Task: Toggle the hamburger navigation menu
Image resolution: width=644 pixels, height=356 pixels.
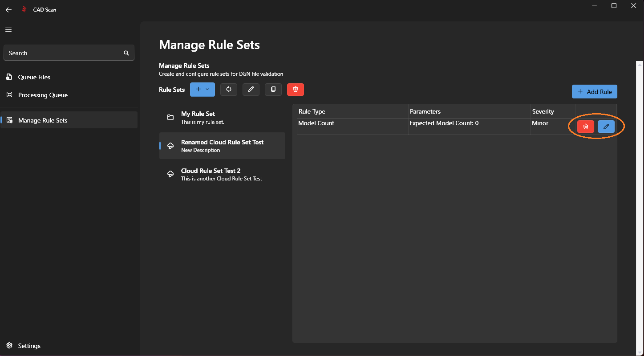Action: tap(8, 30)
